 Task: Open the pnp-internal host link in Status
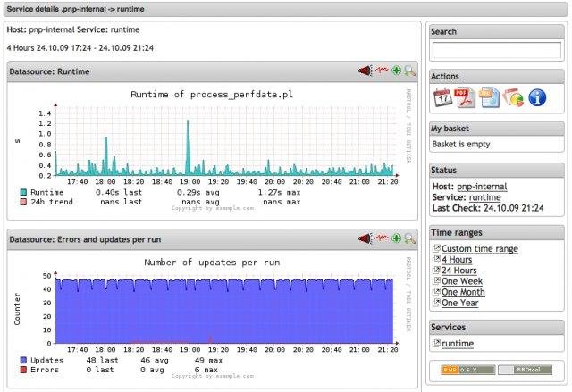[x=482, y=187]
